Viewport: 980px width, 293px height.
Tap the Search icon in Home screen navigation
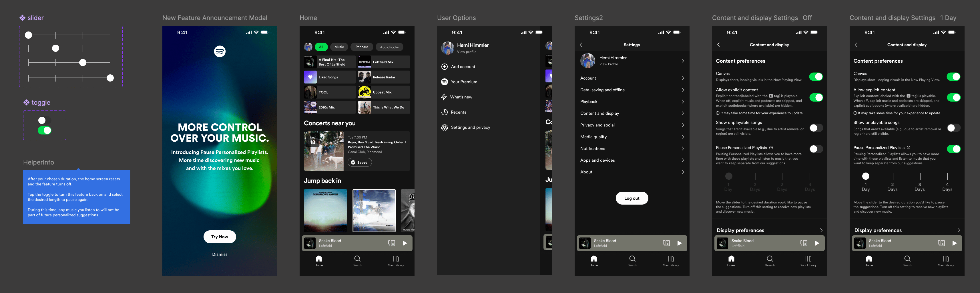point(357,259)
